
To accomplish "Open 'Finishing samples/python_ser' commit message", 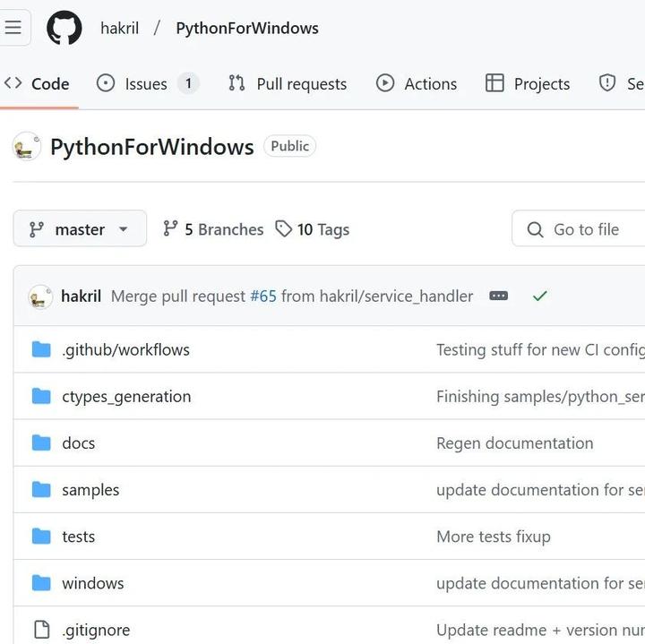I will pos(540,397).
